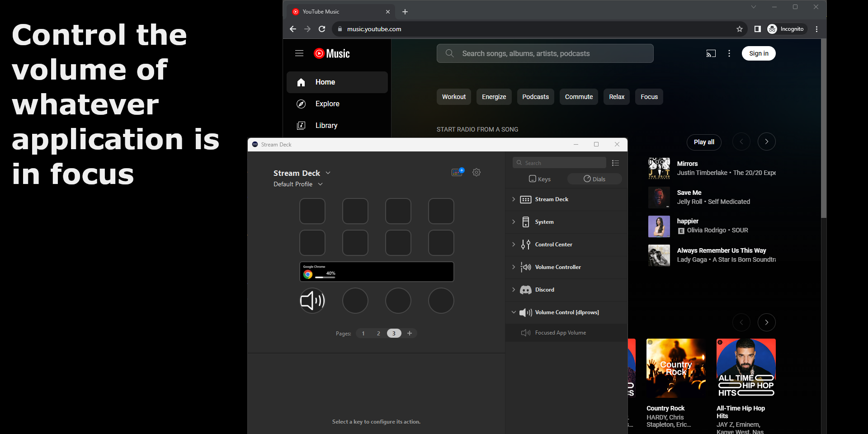Click the Sign in button
The height and width of the screenshot is (434, 868).
pyautogui.click(x=759, y=53)
